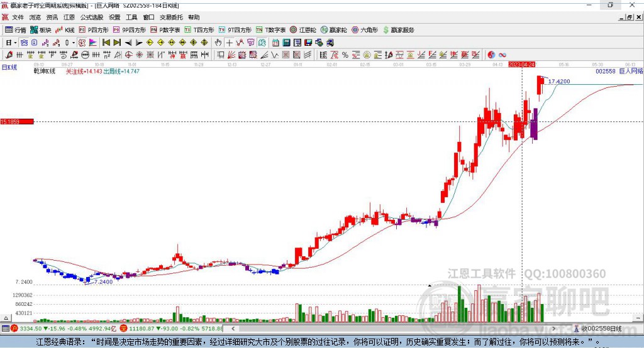Viewport: 644px width, 348px height.
Task: Jump to first bar icon
Action: (106, 43)
